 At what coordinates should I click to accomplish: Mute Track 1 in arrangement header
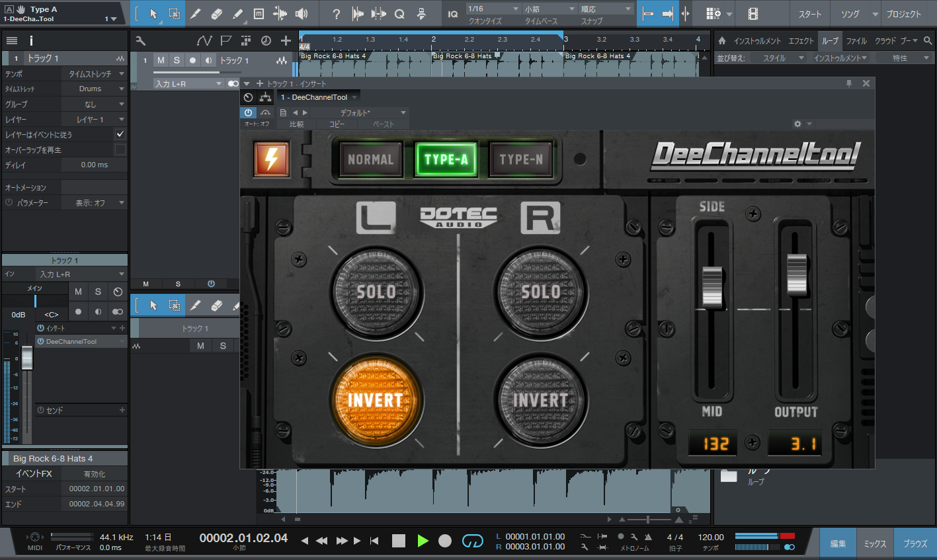pyautogui.click(x=161, y=60)
